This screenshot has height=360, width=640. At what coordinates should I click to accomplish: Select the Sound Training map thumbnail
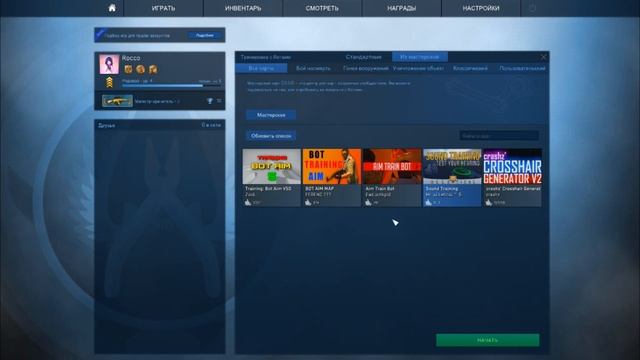point(452,167)
